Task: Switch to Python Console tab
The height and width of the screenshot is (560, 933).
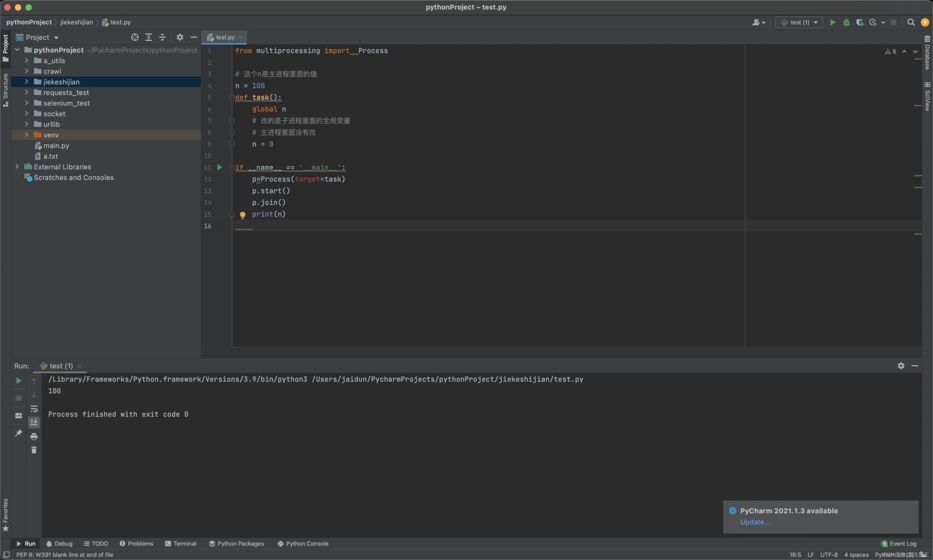Action: pyautogui.click(x=303, y=543)
